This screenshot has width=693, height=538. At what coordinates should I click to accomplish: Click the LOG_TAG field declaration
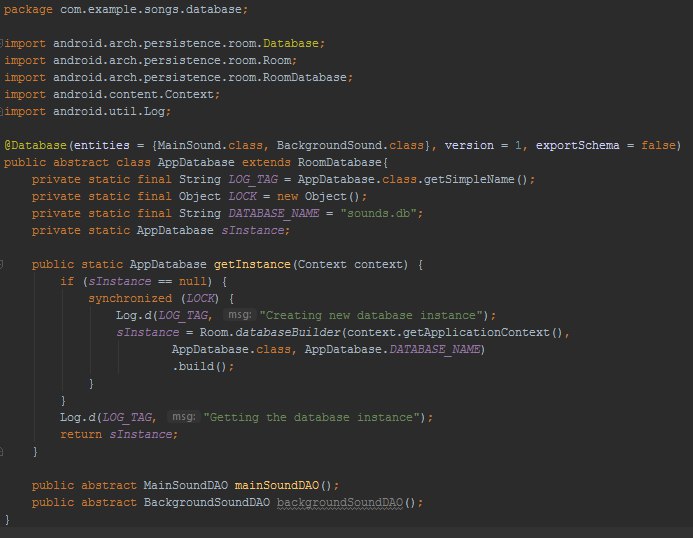[x=253, y=179]
